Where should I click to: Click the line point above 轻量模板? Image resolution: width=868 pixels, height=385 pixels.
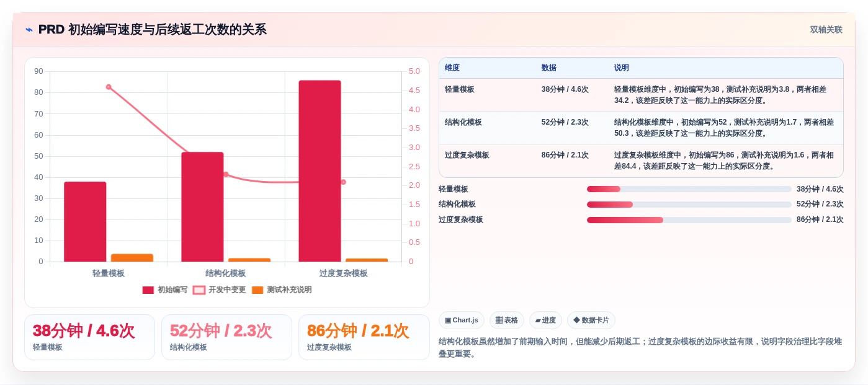click(x=109, y=87)
